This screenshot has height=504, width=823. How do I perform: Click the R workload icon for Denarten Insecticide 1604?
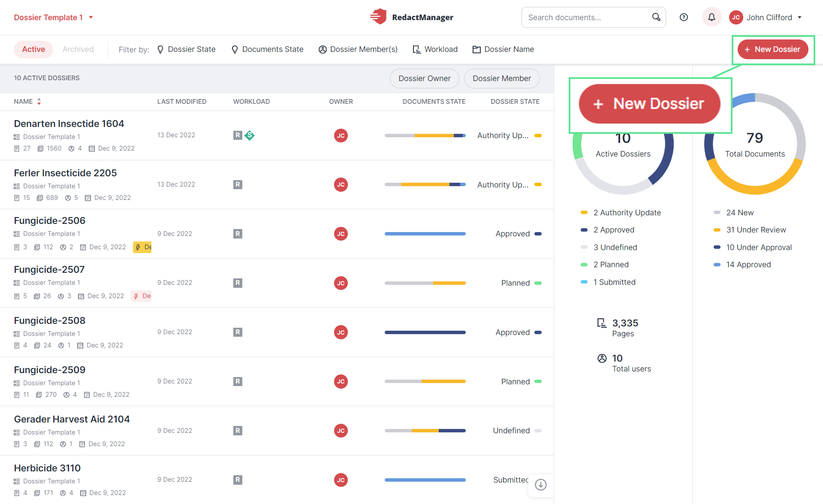point(238,136)
